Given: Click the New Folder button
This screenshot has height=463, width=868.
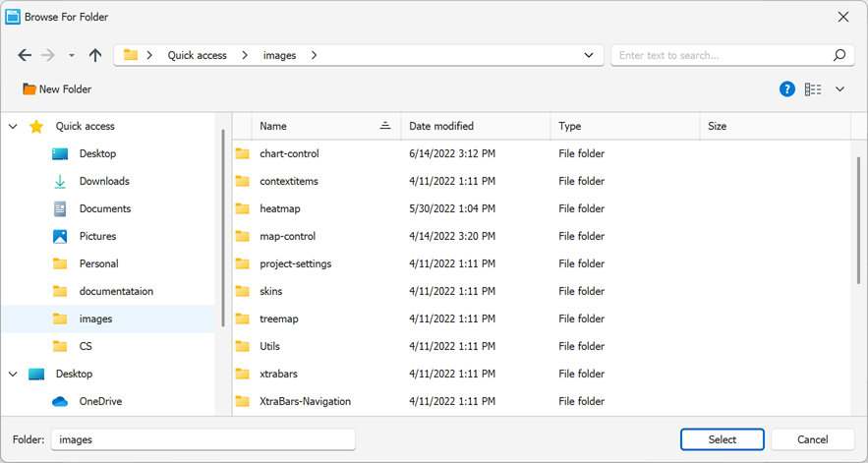Looking at the screenshot, I should pyautogui.click(x=57, y=89).
